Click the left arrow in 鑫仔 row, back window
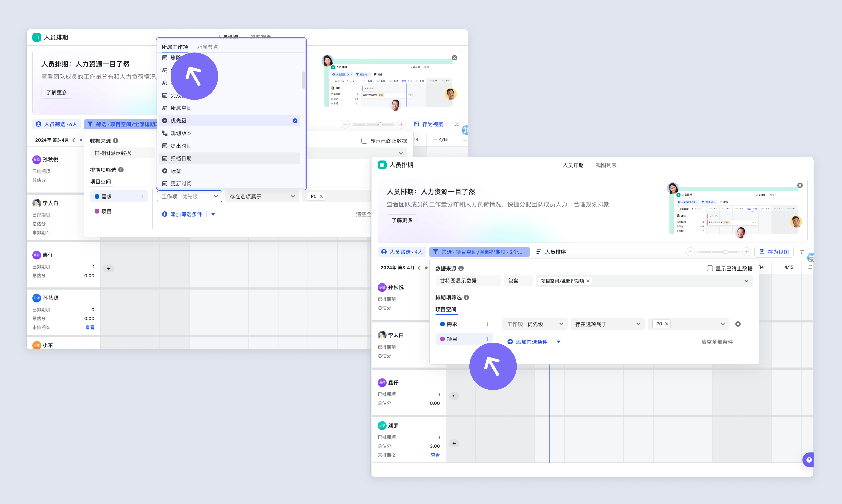Screen dimensions: 842x504 [109, 268]
